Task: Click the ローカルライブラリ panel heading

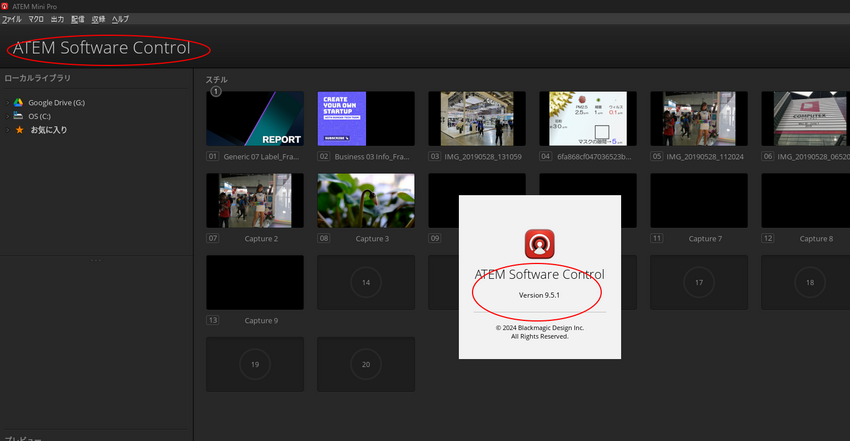Action: click(37, 78)
